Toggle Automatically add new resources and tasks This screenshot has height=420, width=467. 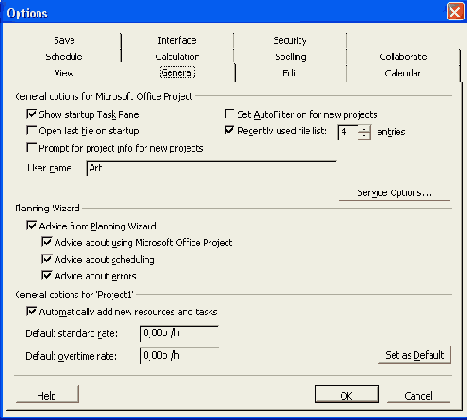pyautogui.click(x=31, y=311)
